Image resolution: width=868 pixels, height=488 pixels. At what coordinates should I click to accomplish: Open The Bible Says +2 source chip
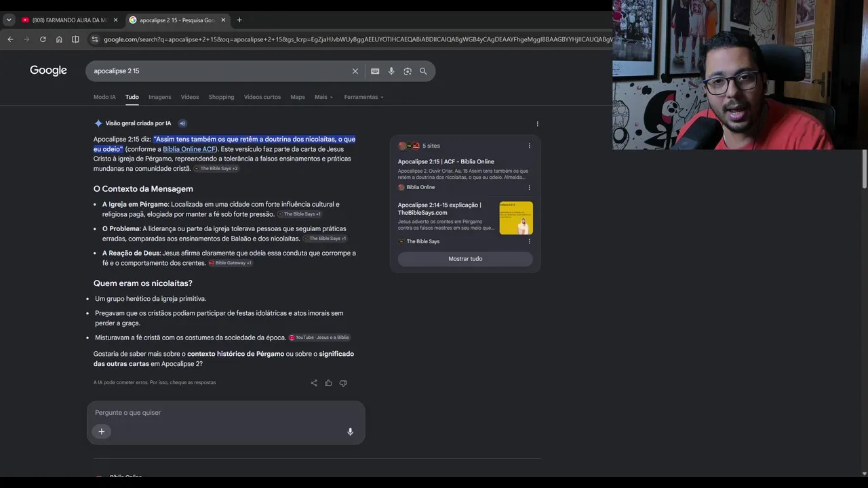click(x=216, y=169)
